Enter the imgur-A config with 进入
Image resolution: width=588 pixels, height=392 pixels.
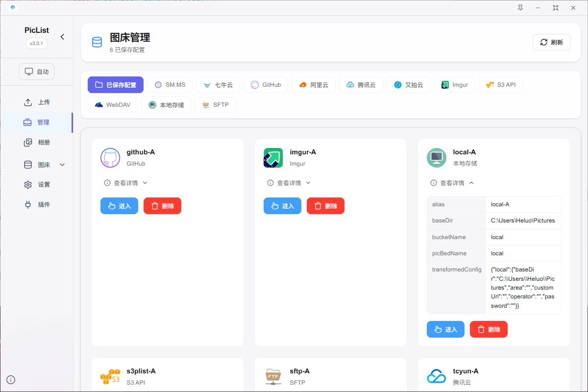tap(282, 206)
